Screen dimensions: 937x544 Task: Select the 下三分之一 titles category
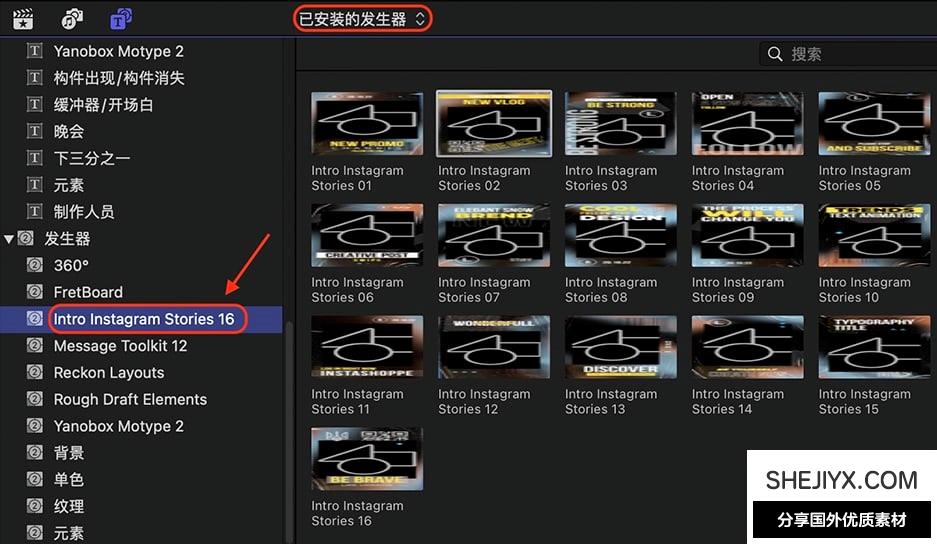(91, 158)
